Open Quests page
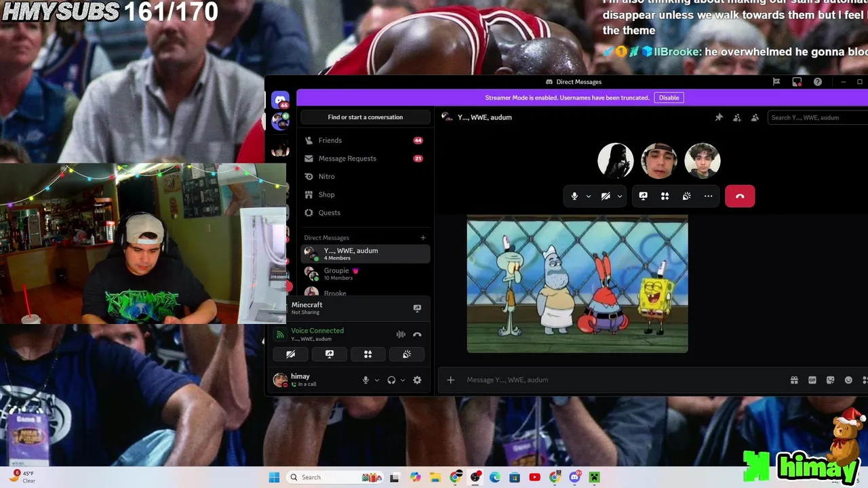This screenshot has width=868, height=488. pos(366,213)
